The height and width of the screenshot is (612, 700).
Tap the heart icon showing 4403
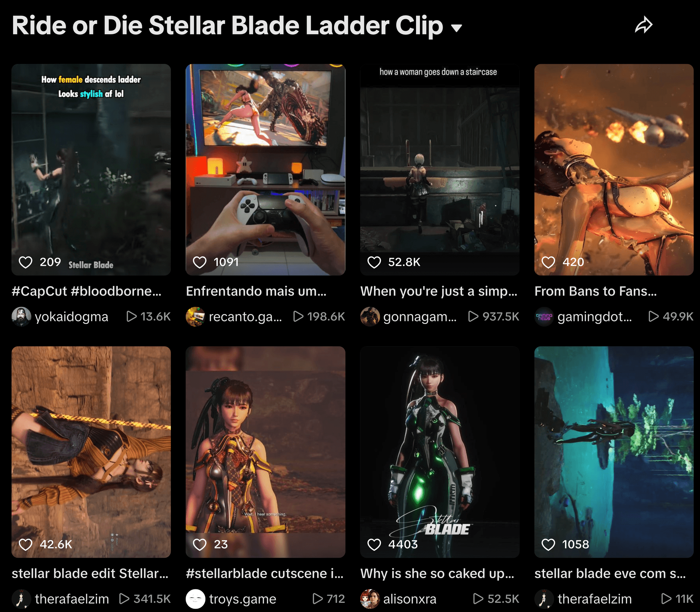coord(374,544)
